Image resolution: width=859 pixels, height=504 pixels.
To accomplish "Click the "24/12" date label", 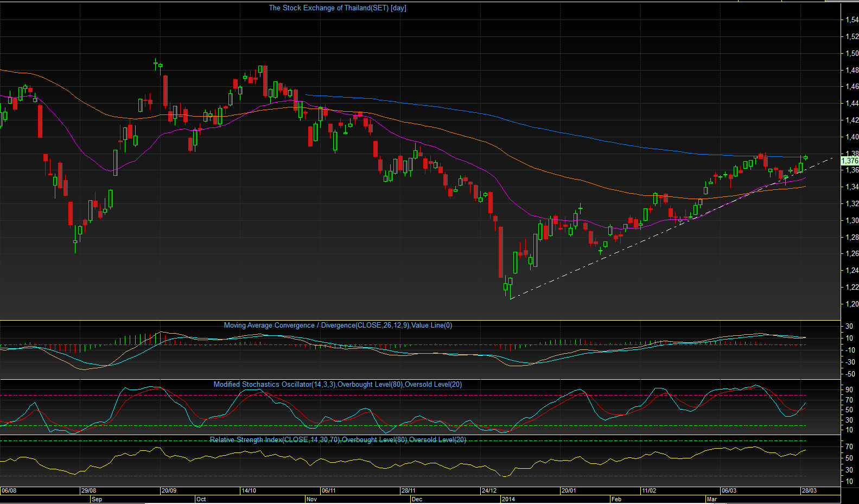I will (x=488, y=490).
